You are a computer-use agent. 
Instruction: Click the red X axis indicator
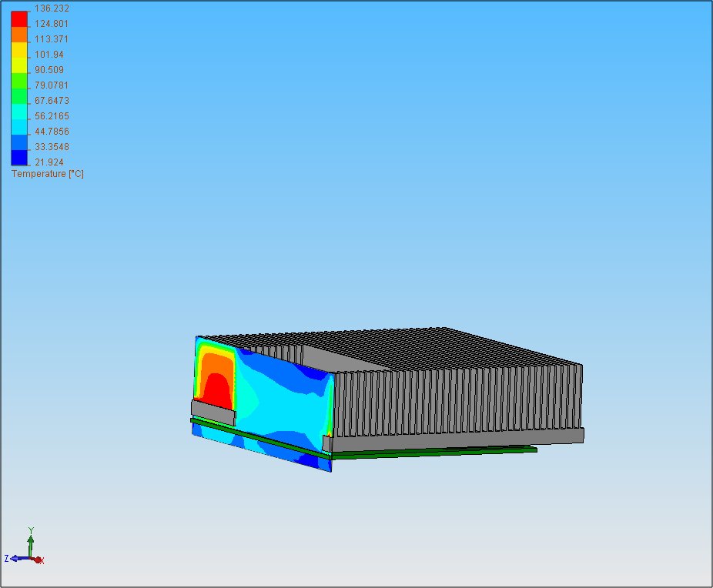38,560
